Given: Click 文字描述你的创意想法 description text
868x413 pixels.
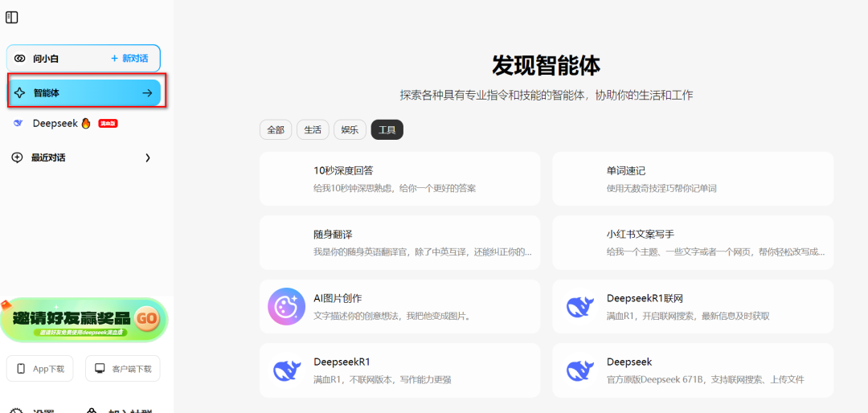Looking at the screenshot, I should (392, 316).
